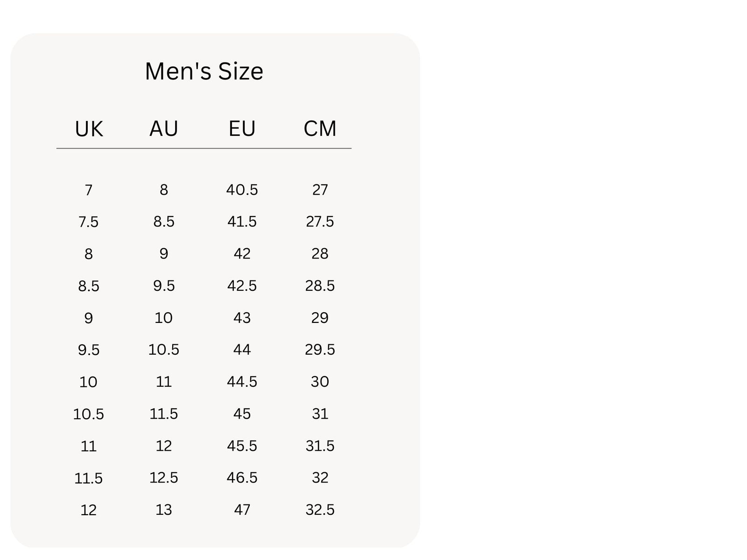The width and height of the screenshot is (747, 560).
Task: Click AU size 13 in last row
Action: [x=164, y=510]
